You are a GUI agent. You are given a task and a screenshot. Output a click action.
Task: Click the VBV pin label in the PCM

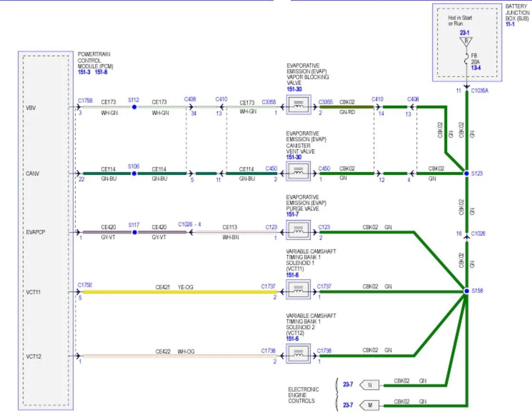coord(31,108)
